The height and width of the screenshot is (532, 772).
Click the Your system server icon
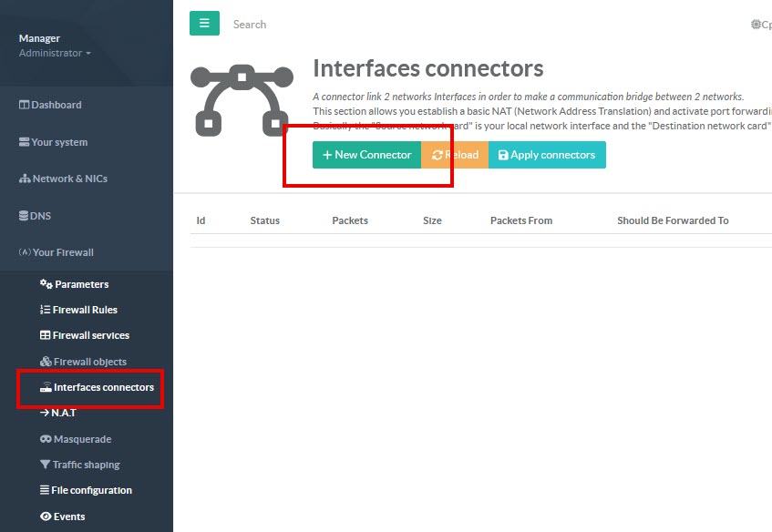[x=25, y=142]
